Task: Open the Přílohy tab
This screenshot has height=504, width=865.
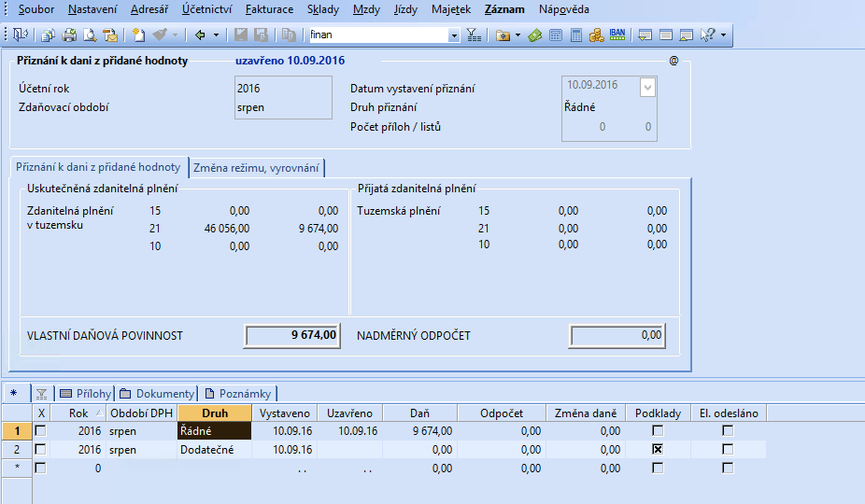Action: pyautogui.click(x=86, y=394)
